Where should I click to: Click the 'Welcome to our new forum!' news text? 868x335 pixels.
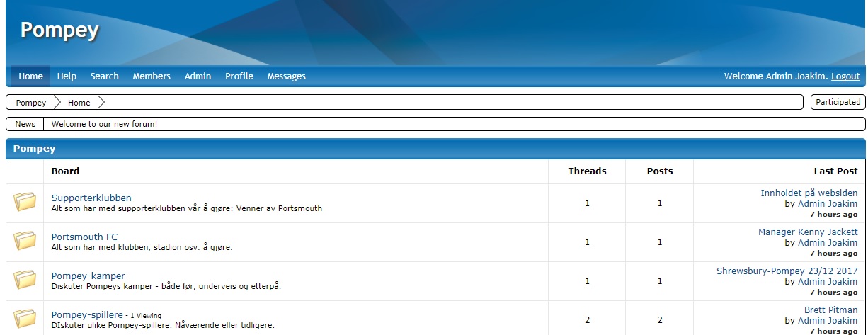[104, 124]
